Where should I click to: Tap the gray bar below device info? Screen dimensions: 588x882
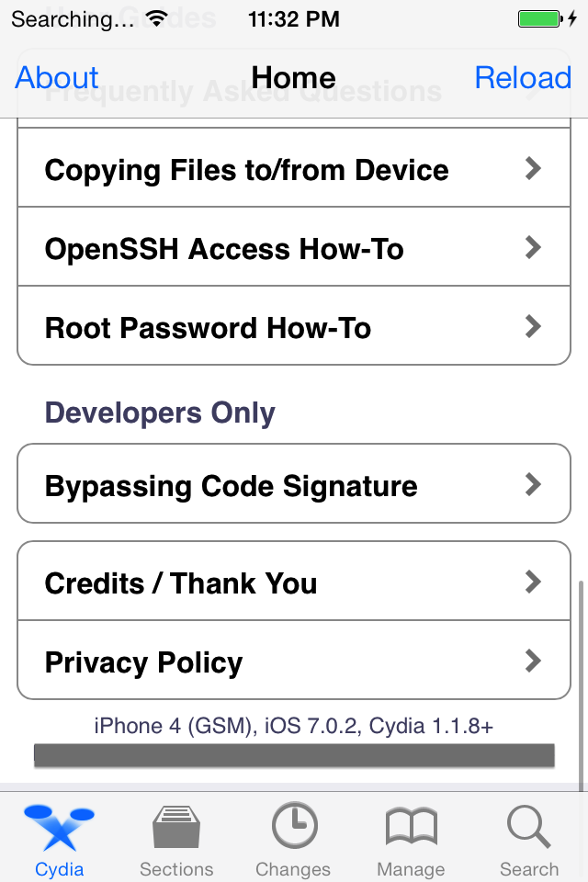tap(294, 755)
